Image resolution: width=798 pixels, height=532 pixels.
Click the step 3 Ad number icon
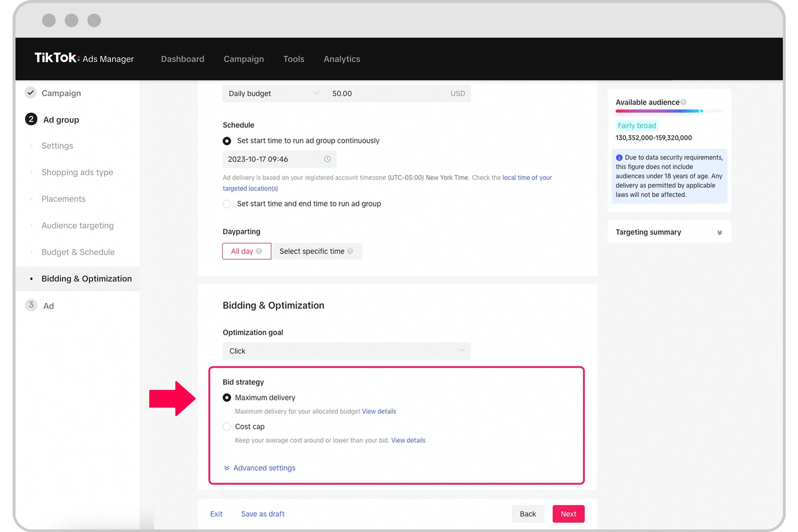click(31, 305)
